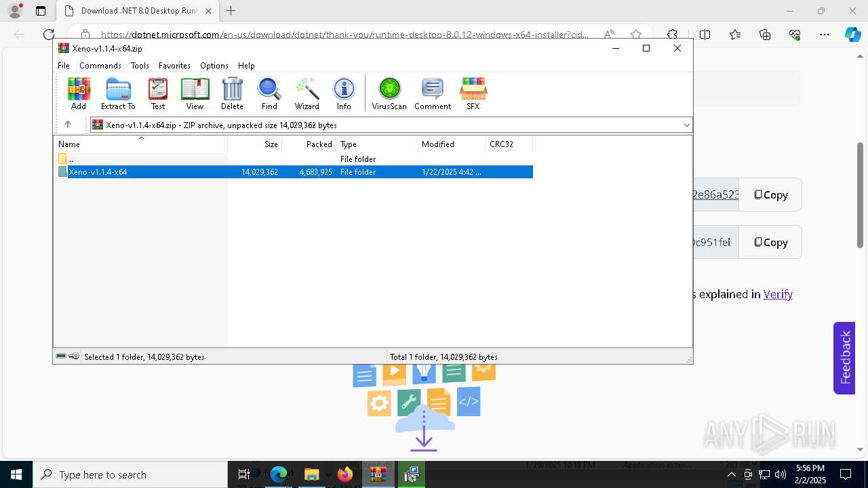Viewport: 868px width, 488px height.
Task: Click the Edge address bar URL
Action: (344, 35)
